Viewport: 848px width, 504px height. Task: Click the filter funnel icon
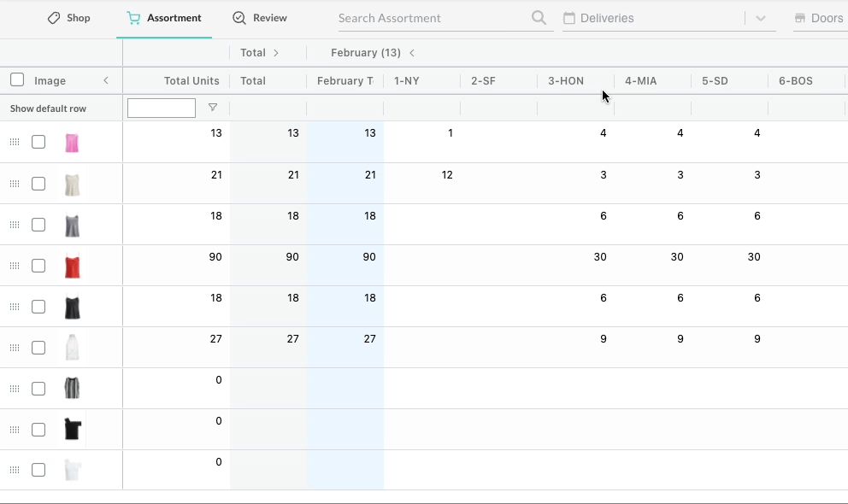213,108
